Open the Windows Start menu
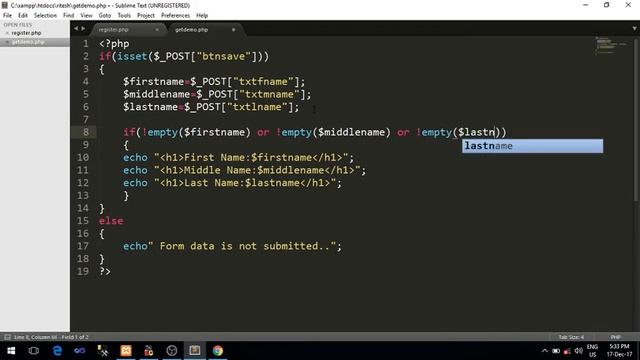 [x=11, y=351]
